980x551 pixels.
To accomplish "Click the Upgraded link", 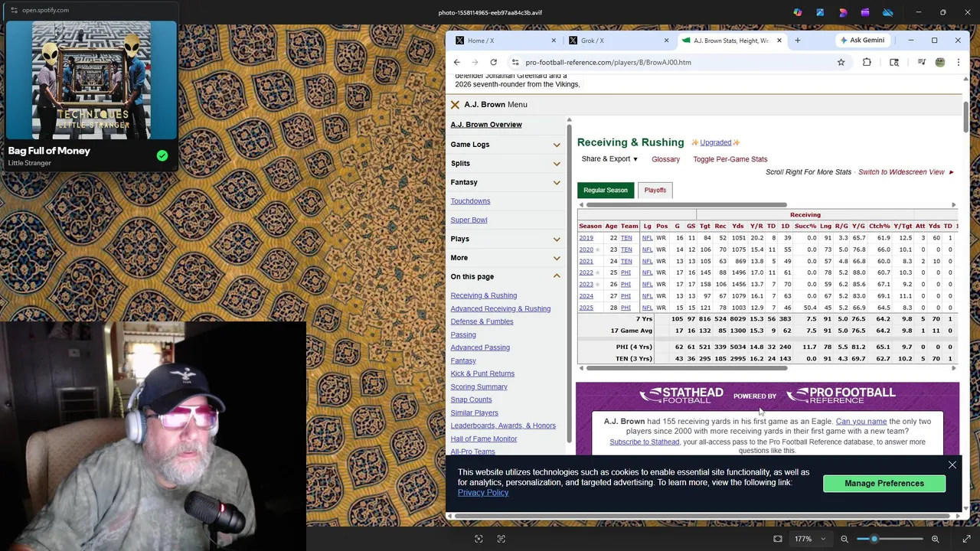I will [716, 142].
